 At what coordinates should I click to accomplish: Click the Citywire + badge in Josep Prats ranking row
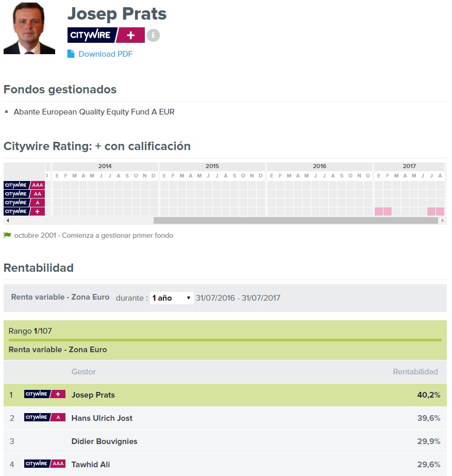(45, 394)
